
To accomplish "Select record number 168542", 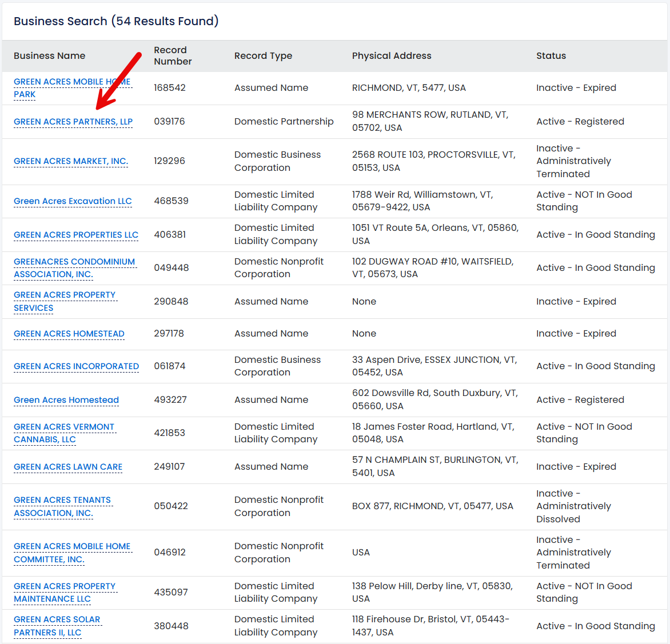I will pyautogui.click(x=170, y=87).
